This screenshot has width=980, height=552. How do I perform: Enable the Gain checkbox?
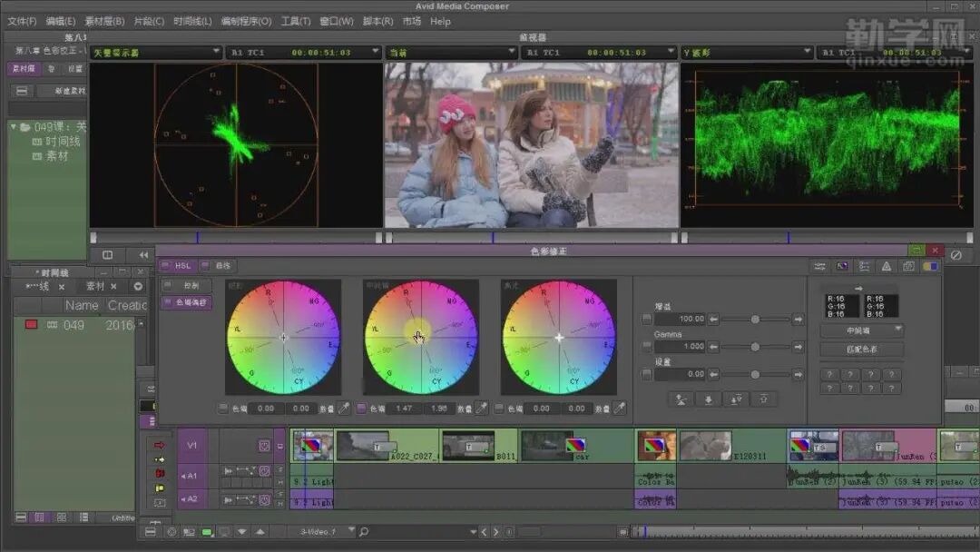tap(647, 320)
